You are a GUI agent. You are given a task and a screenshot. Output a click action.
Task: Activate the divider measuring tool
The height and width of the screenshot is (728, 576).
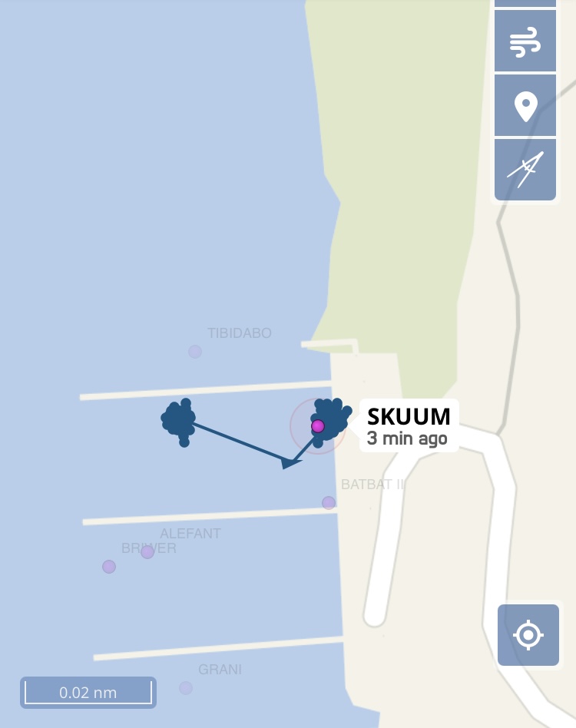click(525, 170)
